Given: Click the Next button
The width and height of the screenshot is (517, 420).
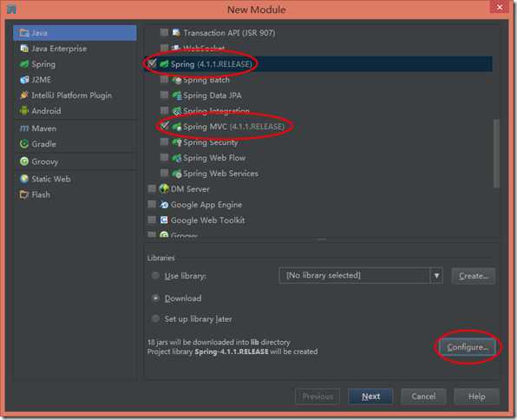Looking at the screenshot, I should [370, 397].
